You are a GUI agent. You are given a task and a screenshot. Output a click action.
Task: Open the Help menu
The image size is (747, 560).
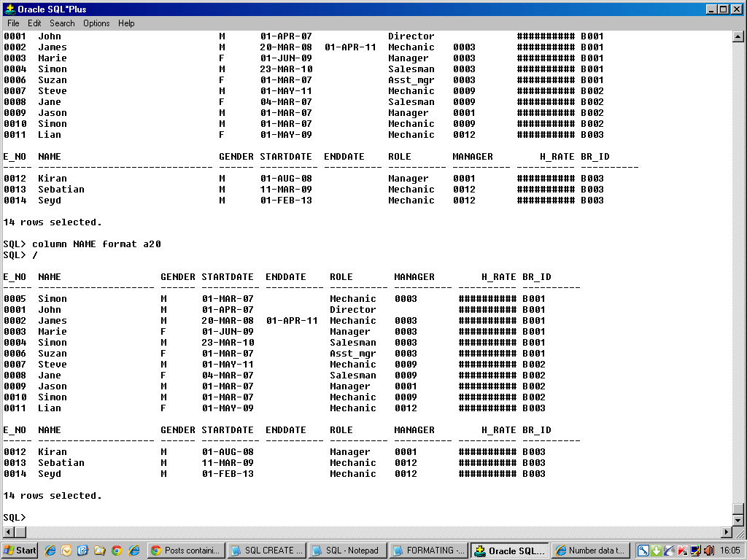click(126, 23)
